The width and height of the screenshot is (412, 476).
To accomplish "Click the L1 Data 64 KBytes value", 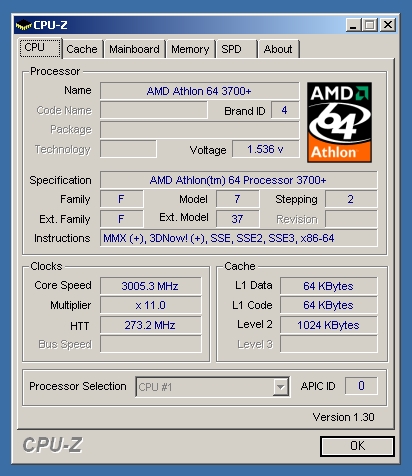I will tap(329, 286).
